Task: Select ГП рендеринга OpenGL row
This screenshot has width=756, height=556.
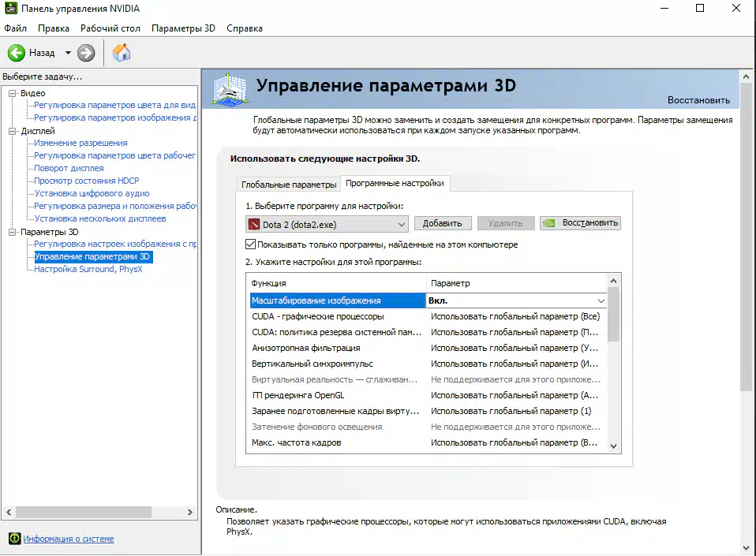Action: 428,395
